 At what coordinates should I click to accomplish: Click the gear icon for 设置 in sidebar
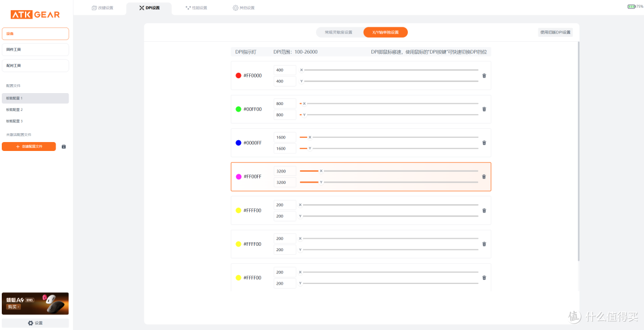[x=30, y=323]
